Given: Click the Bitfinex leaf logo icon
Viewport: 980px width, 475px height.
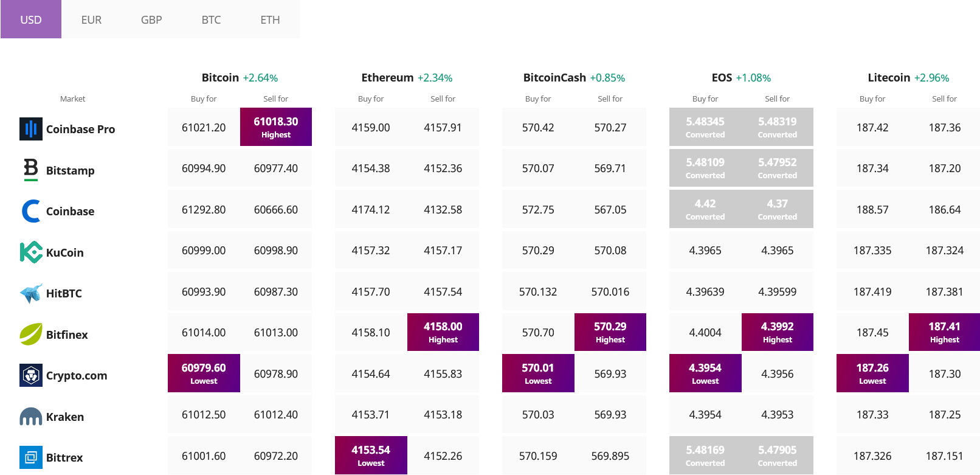Looking at the screenshot, I should point(31,335).
